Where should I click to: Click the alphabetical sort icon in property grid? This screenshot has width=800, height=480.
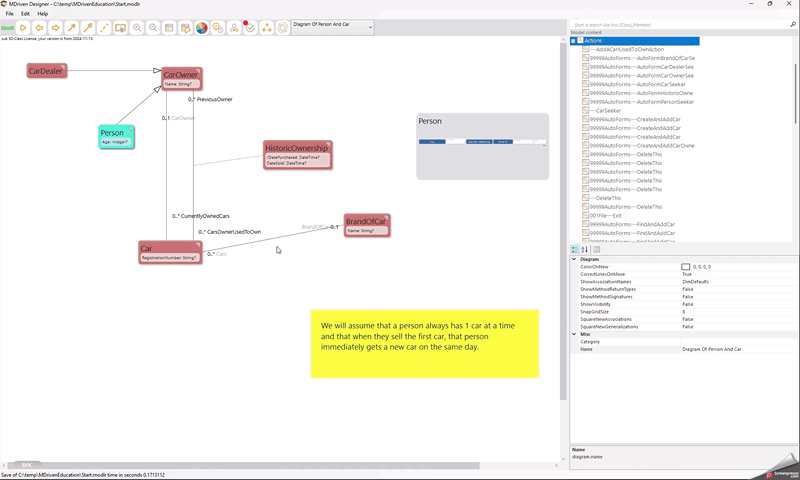(585, 250)
